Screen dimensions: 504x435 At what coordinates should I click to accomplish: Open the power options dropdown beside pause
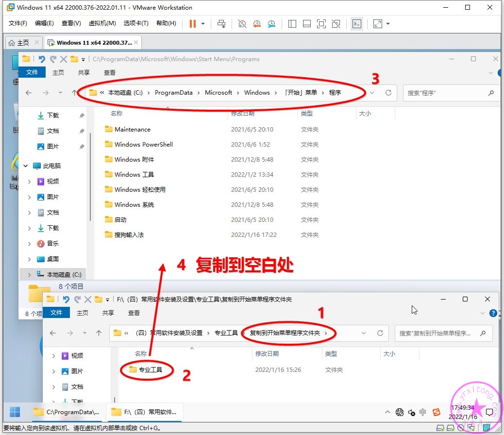tap(203, 23)
